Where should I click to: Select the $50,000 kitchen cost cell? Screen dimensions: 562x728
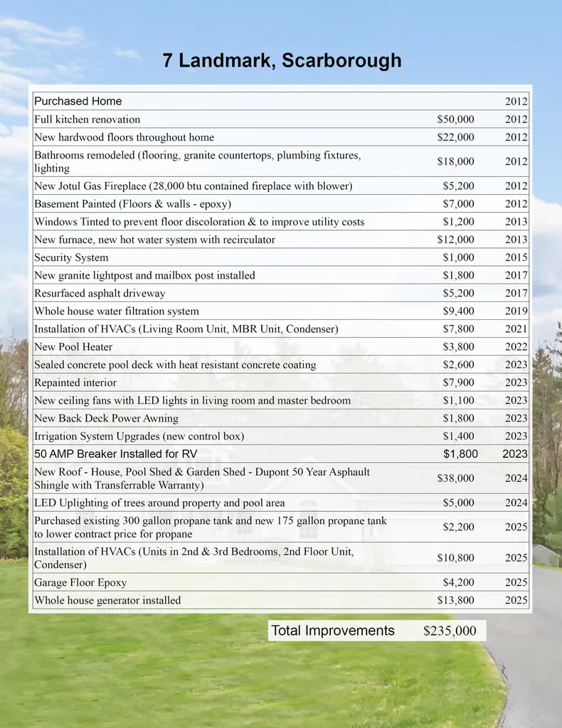coord(455,119)
